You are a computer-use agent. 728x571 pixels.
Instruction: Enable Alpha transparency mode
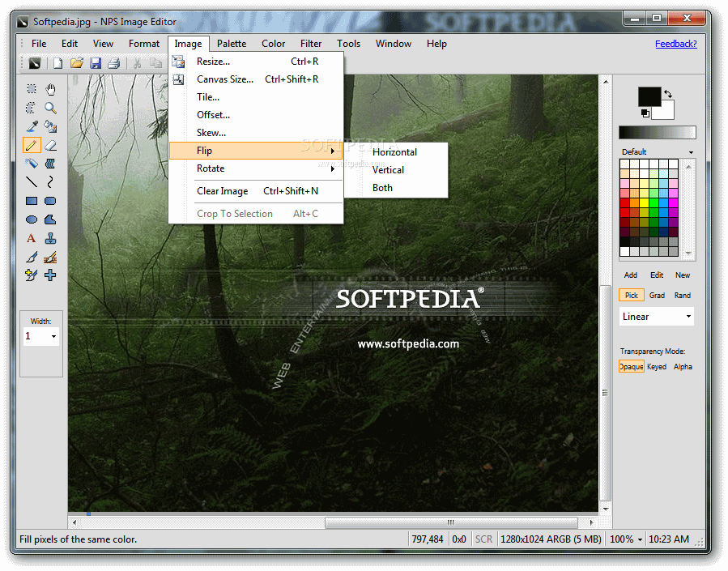[x=683, y=366]
